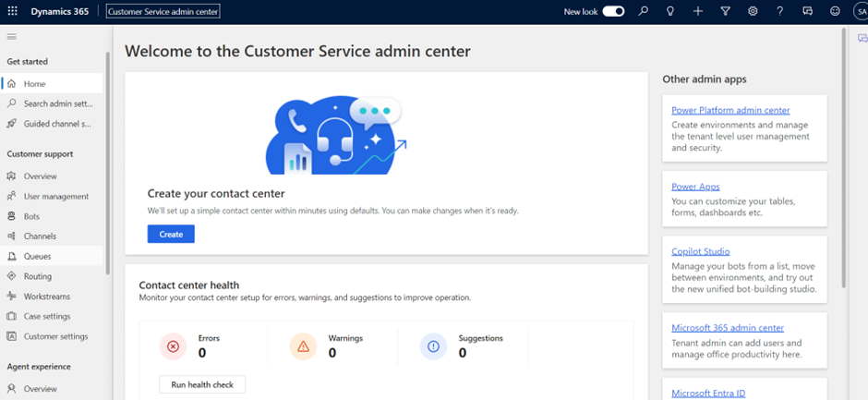The width and height of the screenshot is (868, 400).
Task: Open the Microsoft 365 admin center link
Action: pyautogui.click(x=728, y=328)
